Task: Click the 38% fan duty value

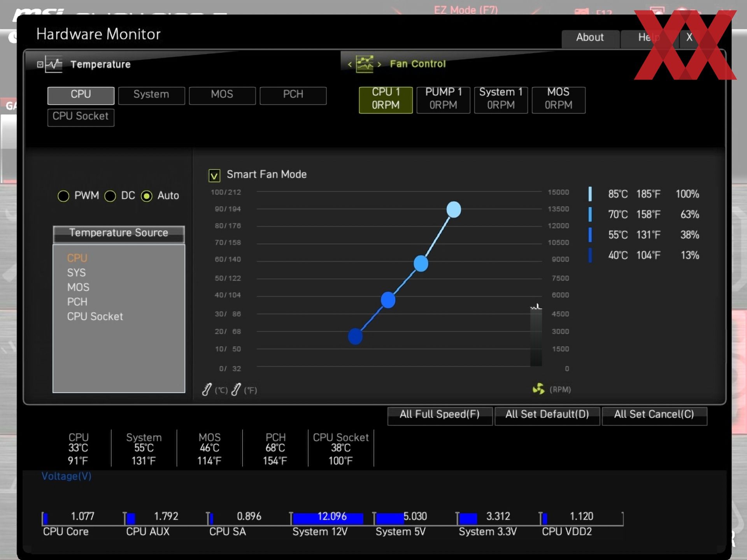Action: 690,235
